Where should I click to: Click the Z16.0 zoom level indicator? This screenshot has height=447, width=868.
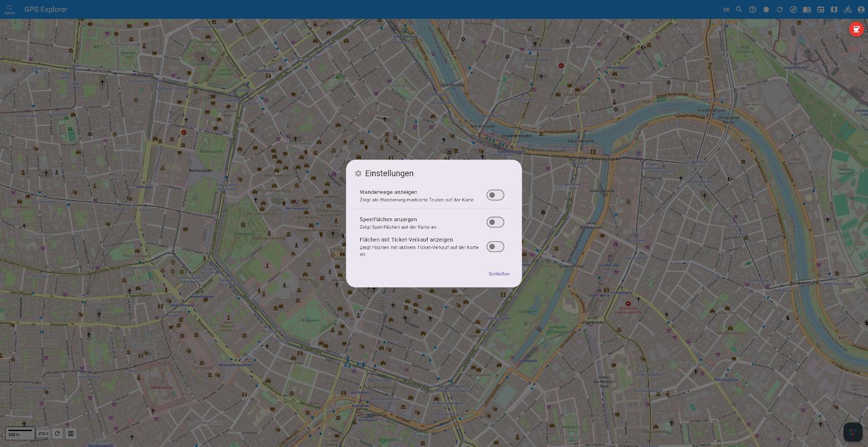(x=43, y=434)
